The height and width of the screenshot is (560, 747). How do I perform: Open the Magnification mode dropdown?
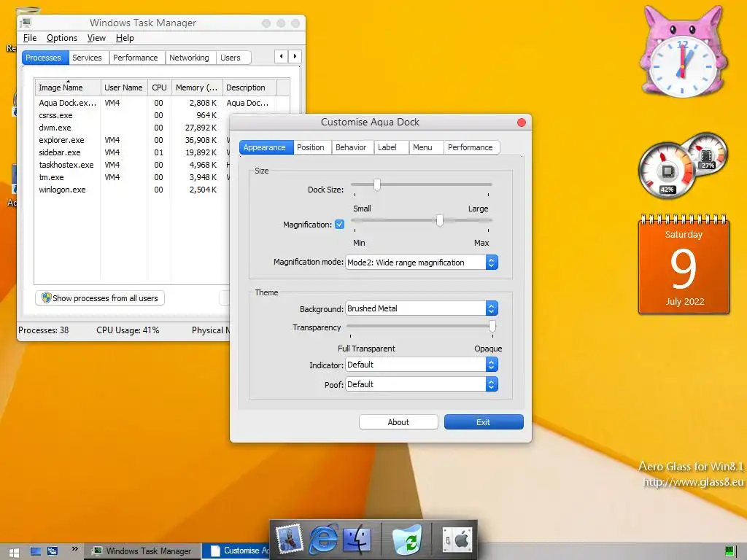(422, 262)
